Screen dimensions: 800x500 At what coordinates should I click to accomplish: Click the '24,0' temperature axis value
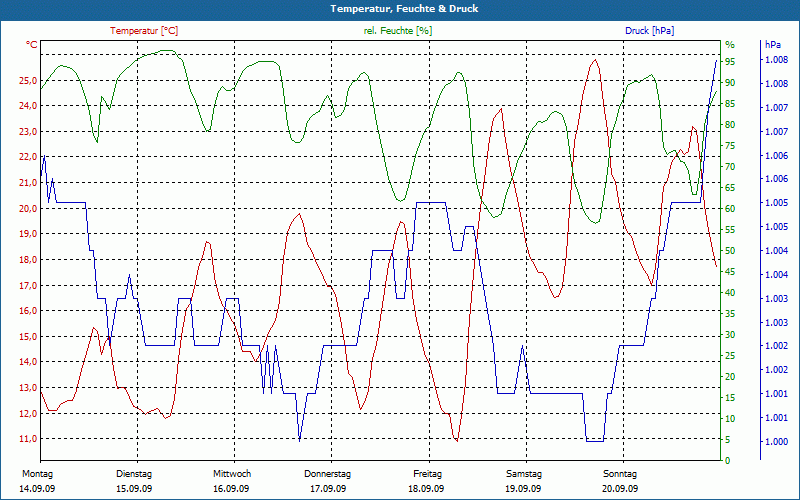[28, 106]
